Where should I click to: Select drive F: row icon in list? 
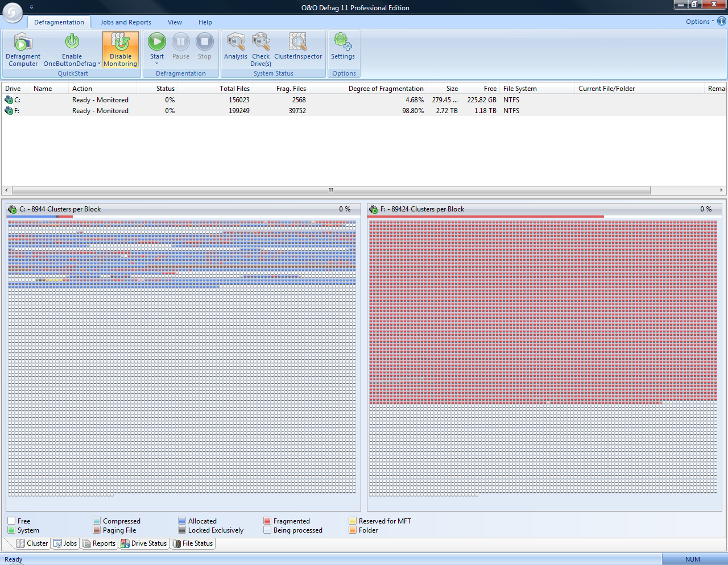click(9, 110)
